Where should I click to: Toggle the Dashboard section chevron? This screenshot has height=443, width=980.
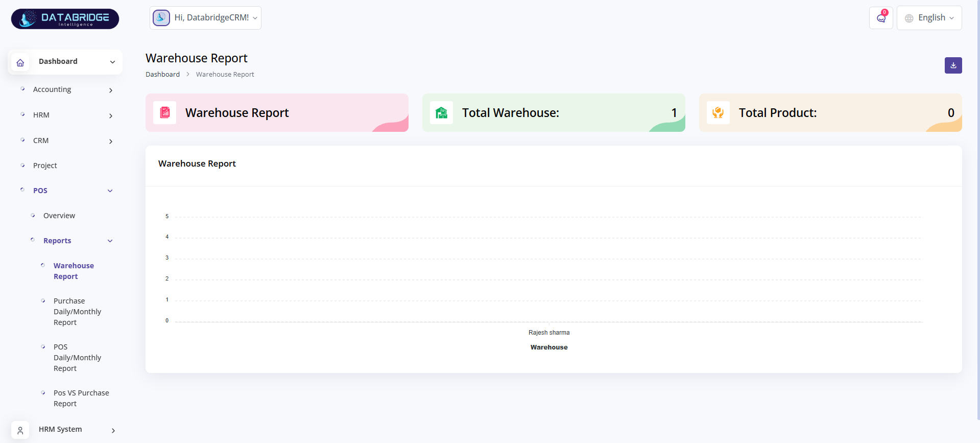coord(112,62)
